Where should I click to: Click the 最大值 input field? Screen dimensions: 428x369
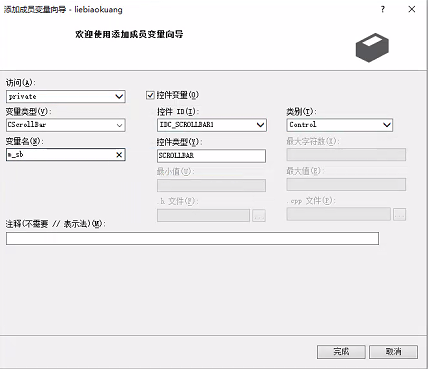point(346,184)
